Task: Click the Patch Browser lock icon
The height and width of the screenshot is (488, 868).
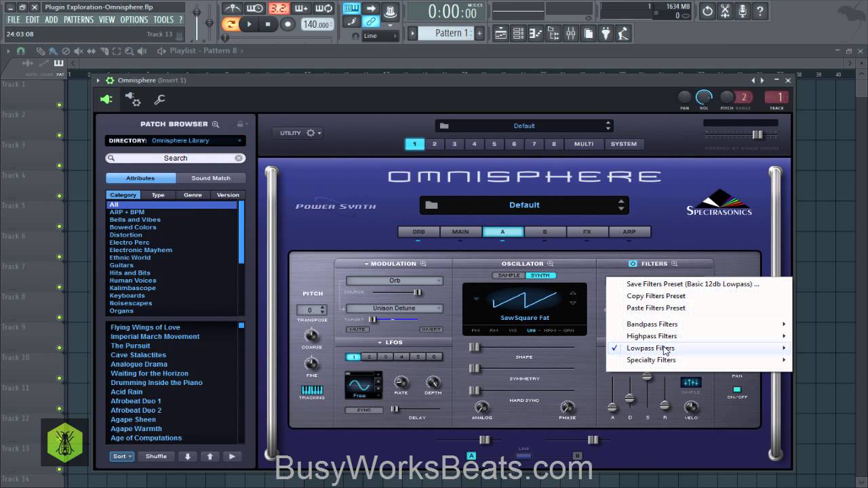Action: tap(239, 124)
